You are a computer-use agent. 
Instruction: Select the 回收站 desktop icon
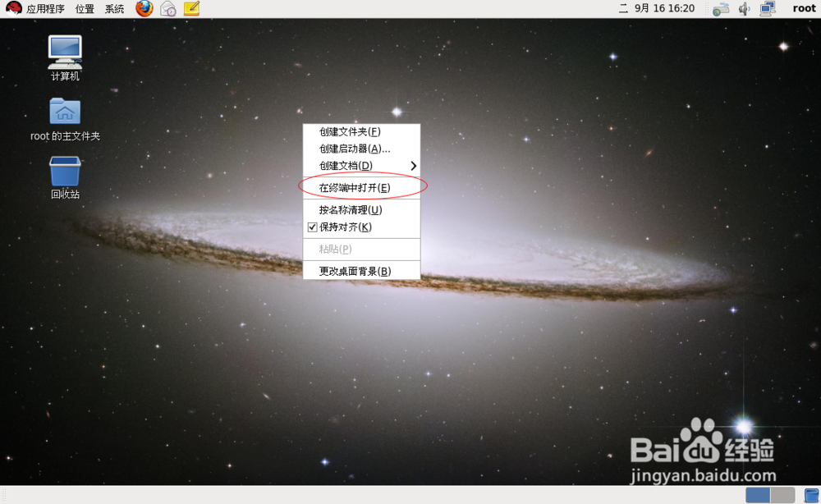(65, 177)
